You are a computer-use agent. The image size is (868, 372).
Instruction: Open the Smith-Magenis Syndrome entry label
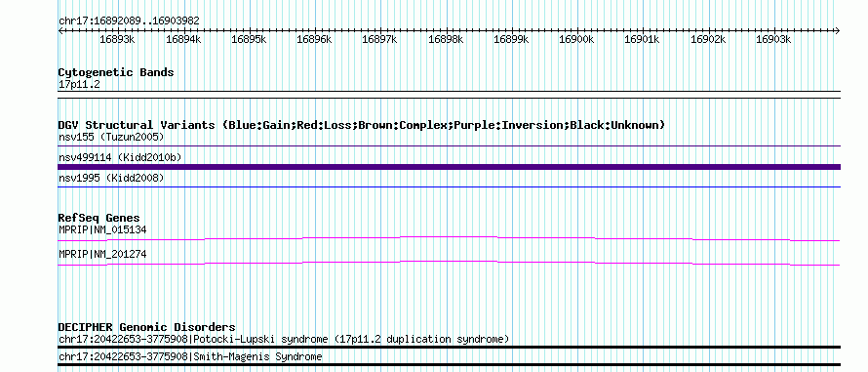click(x=190, y=356)
